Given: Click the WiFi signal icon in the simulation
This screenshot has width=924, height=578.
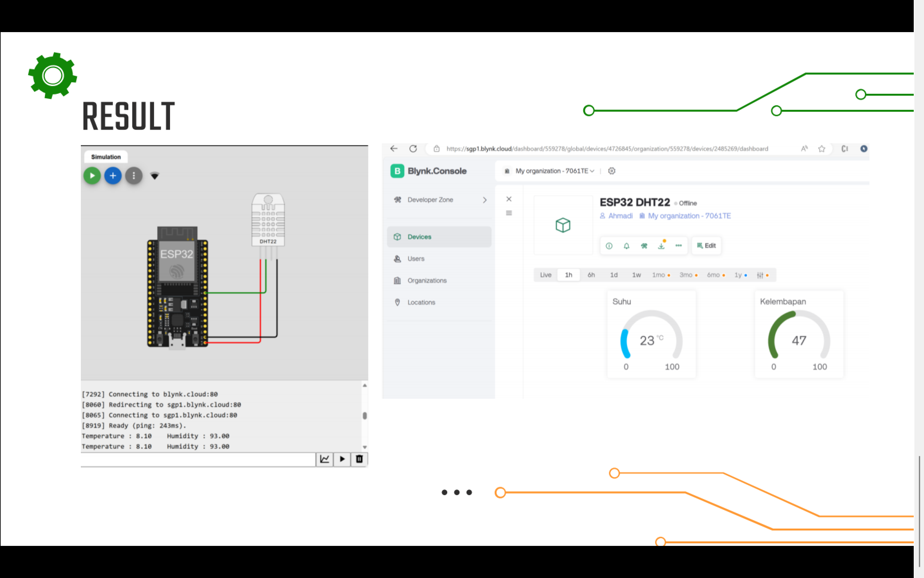Looking at the screenshot, I should coord(155,176).
